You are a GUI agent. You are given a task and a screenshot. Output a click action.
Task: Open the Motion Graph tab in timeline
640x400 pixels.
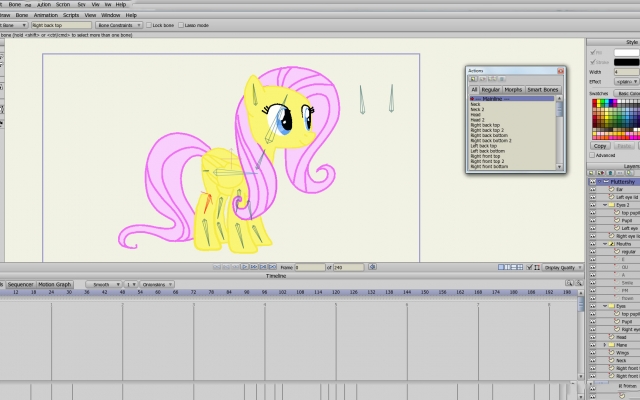(x=55, y=284)
